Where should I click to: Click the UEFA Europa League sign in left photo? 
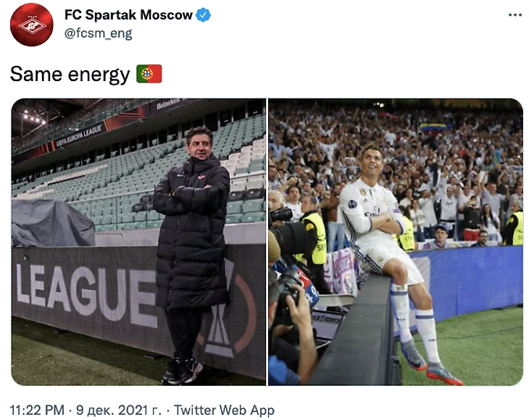[x=79, y=135]
